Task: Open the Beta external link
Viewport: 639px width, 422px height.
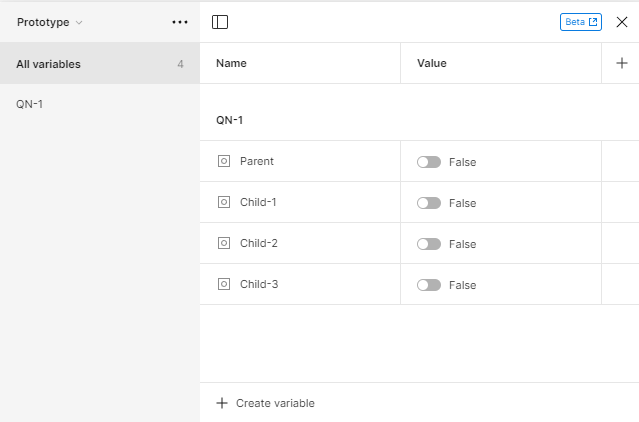Action: [581, 22]
